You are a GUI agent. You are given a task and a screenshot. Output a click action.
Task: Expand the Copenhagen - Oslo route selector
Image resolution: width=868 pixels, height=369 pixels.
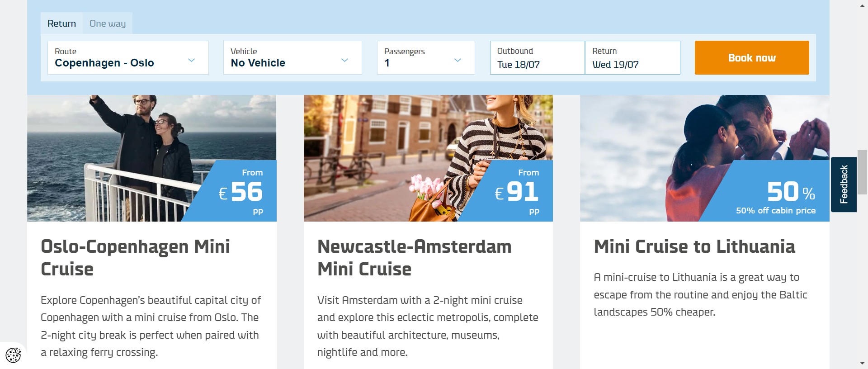pyautogui.click(x=118, y=58)
